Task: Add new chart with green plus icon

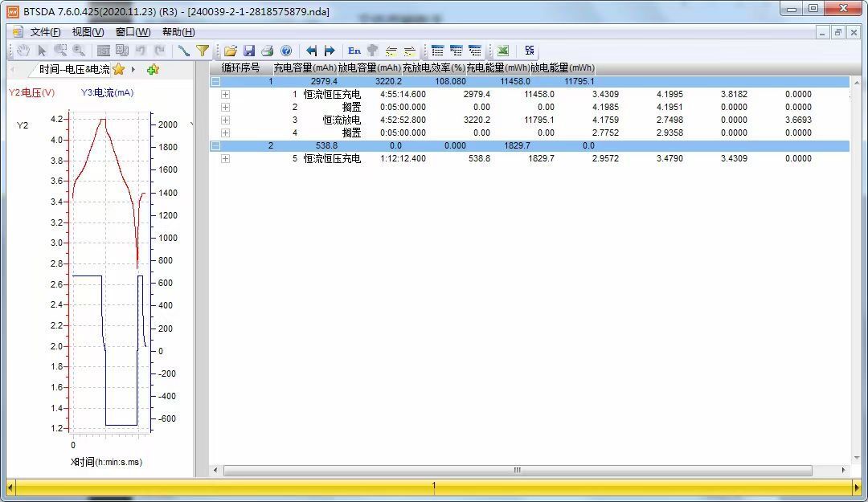Action: pyautogui.click(x=153, y=69)
